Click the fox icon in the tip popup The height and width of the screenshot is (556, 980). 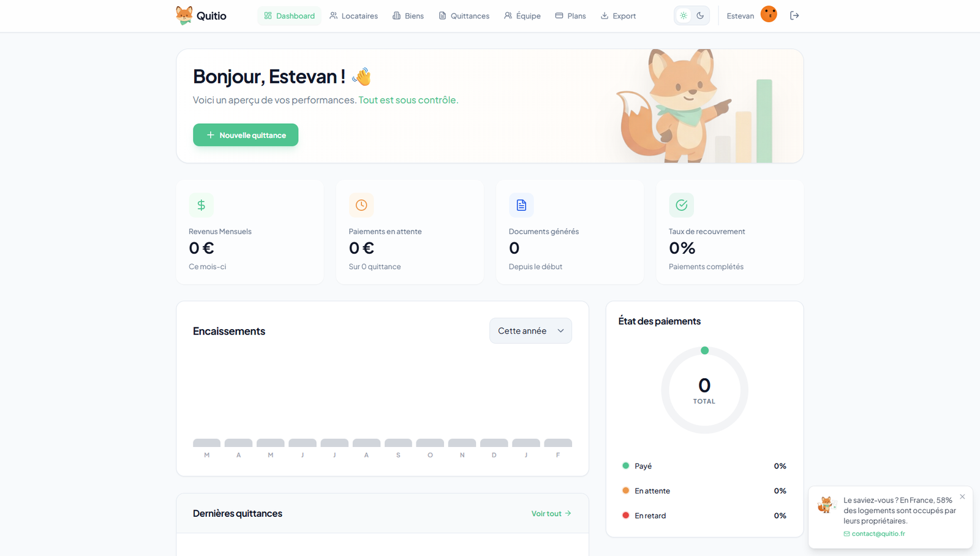click(x=826, y=505)
